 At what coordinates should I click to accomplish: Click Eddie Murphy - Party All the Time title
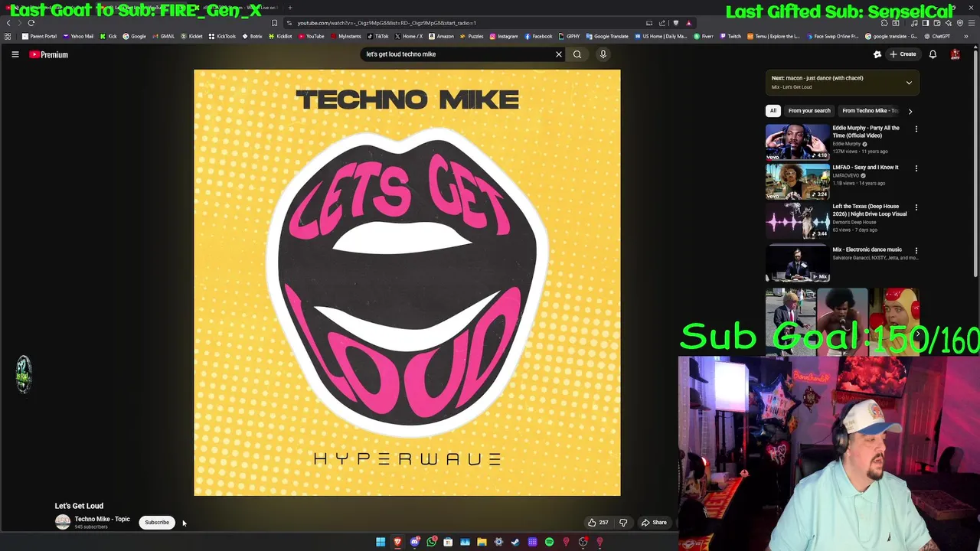click(x=866, y=132)
